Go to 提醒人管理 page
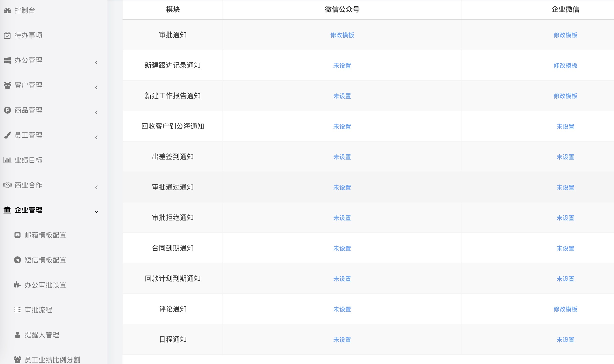614x364 pixels. click(42, 335)
